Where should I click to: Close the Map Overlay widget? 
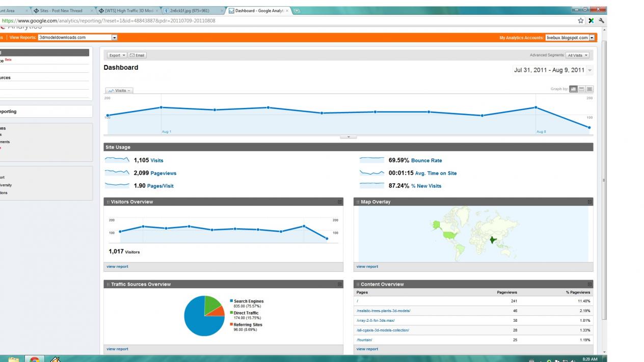590,202
